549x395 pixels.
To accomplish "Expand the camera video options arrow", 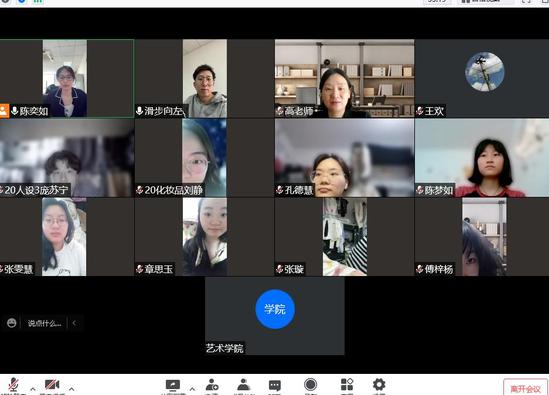I will tap(71, 389).
